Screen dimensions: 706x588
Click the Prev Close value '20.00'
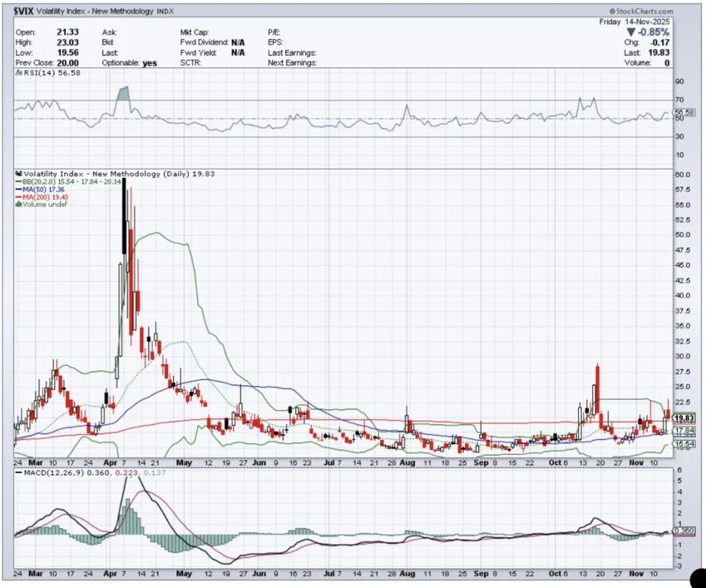pyautogui.click(x=67, y=63)
